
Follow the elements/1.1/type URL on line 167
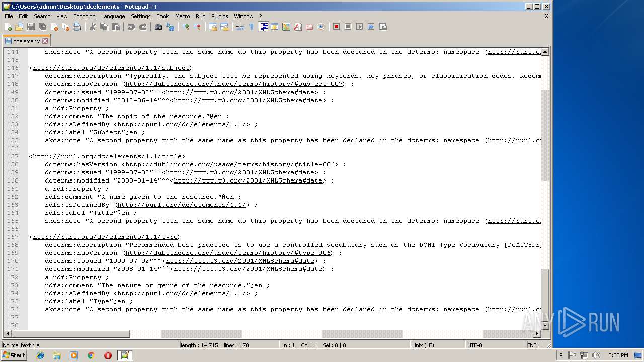105,237
